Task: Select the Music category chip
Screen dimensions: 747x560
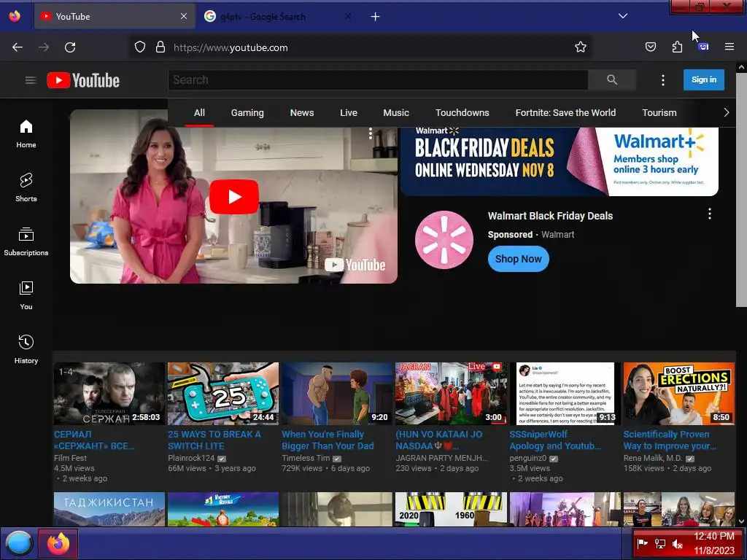Action: [x=396, y=113]
